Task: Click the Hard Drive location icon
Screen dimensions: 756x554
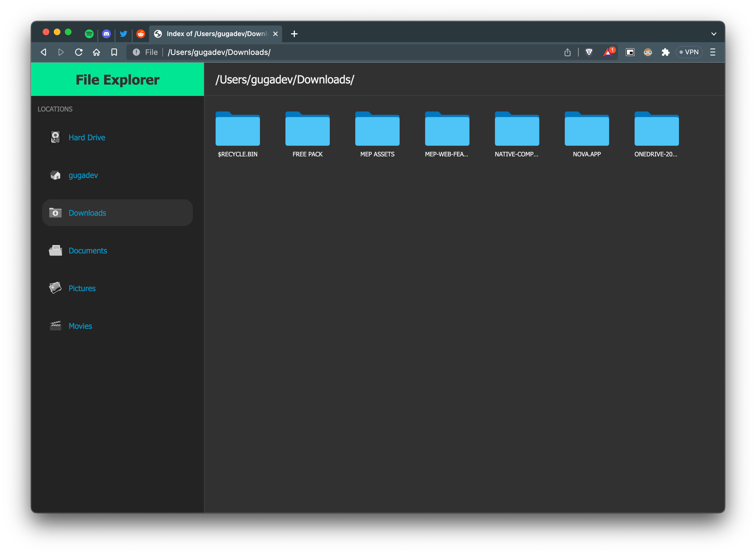Action: 55,137
